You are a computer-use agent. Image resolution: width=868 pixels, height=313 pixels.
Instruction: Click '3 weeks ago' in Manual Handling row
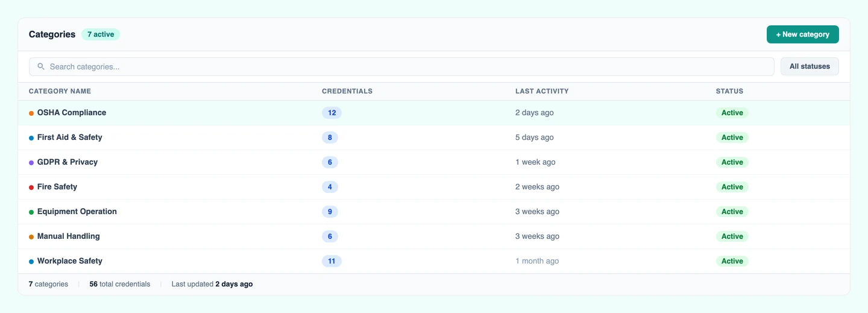pos(537,236)
